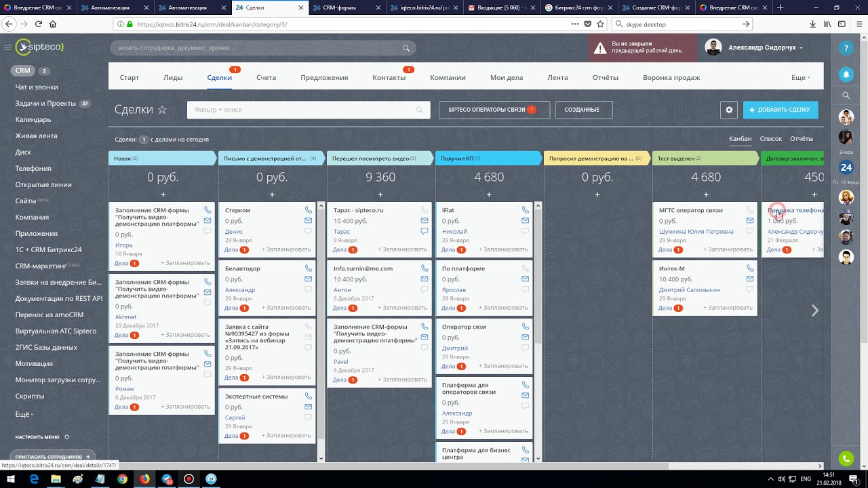Open Телефония in the left sidebar
Image resolution: width=868 pixels, height=488 pixels.
[x=33, y=168]
